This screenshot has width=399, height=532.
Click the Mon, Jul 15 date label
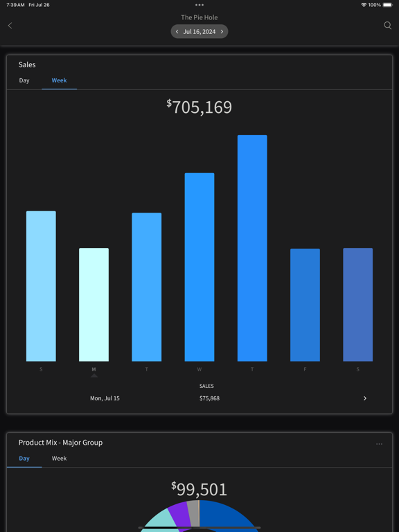point(105,398)
